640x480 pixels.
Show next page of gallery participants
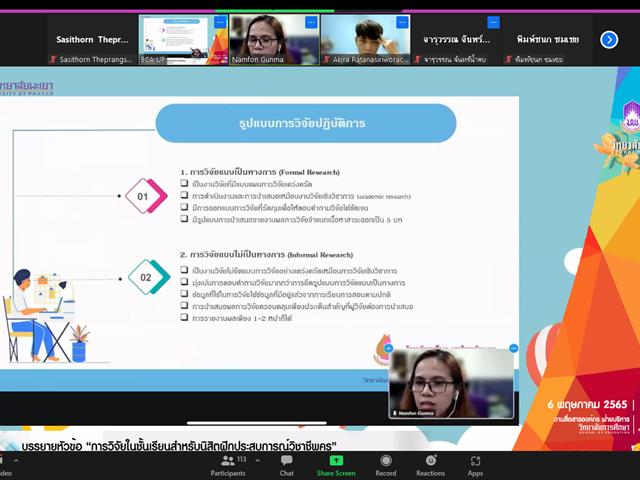609,40
